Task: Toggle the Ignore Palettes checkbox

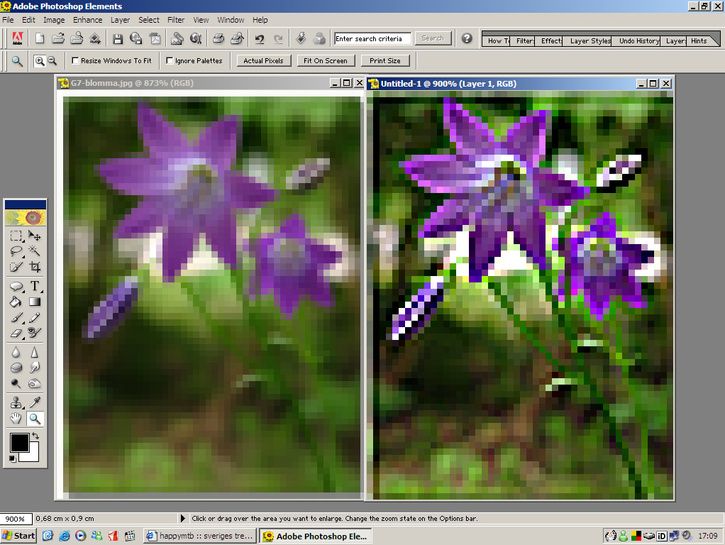Action: click(x=169, y=61)
